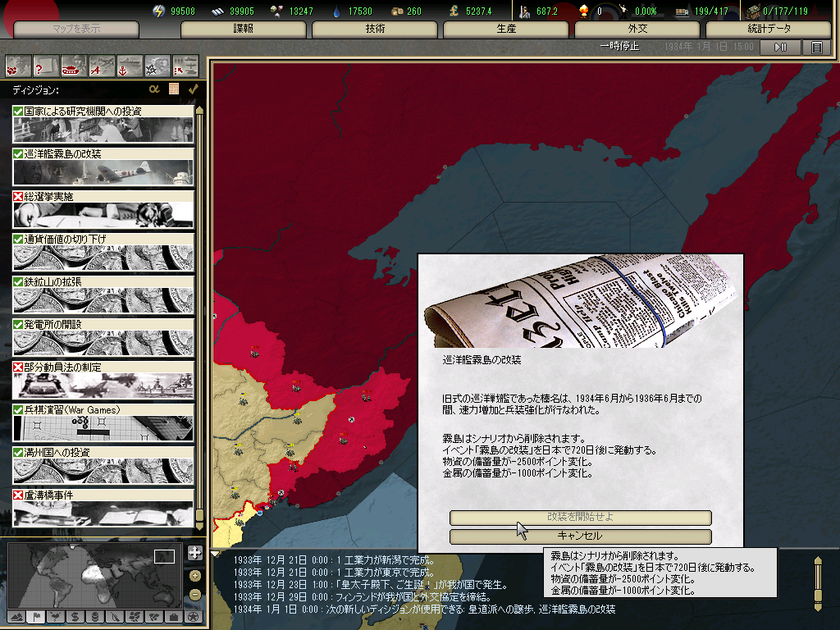
Task: Click the red X for 総選挙実施
Action: click(x=18, y=197)
